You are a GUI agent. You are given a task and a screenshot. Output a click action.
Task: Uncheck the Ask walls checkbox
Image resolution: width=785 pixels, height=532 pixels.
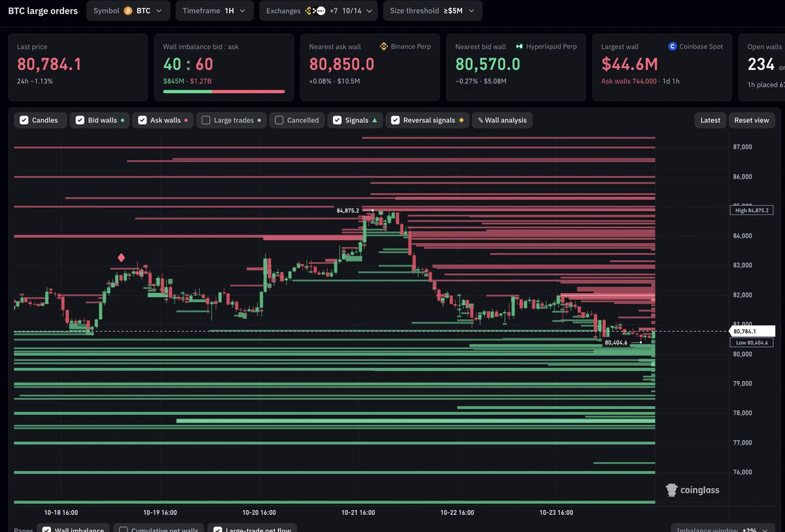142,120
